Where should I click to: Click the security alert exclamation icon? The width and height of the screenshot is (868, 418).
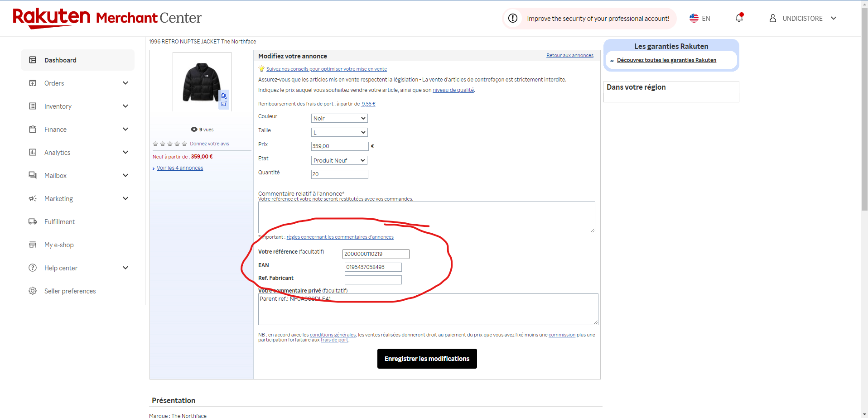pyautogui.click(x=513, y=18)
